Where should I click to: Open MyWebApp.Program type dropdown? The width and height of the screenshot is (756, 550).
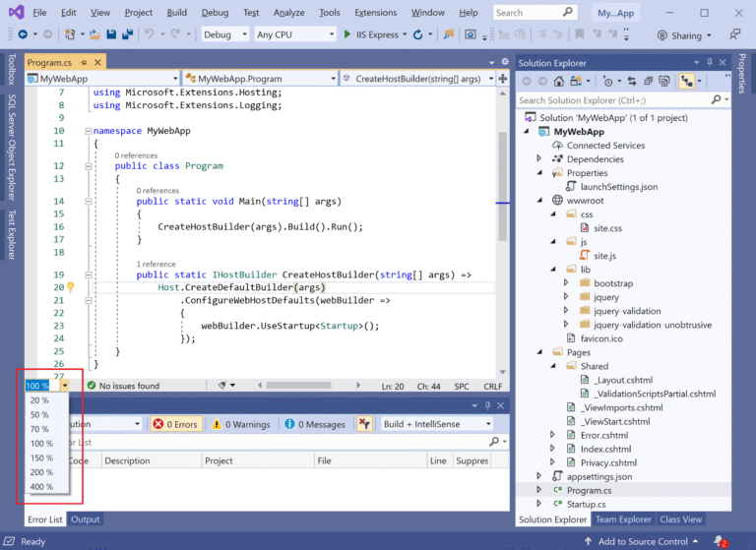pyautogui.click(x=260, y=78)
